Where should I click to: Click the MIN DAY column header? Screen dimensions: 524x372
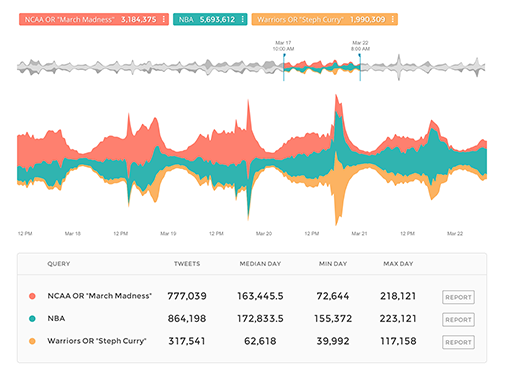333,264
